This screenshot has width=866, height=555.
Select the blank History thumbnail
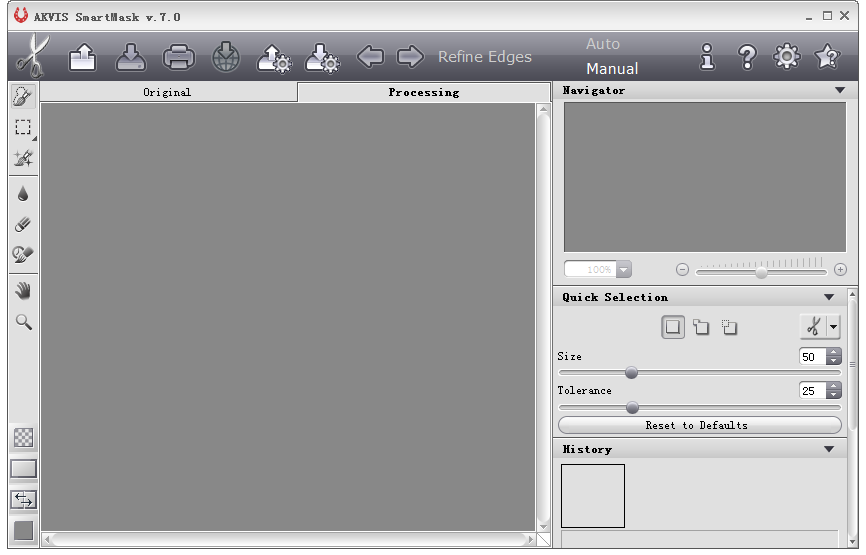(x=593, y=496)
